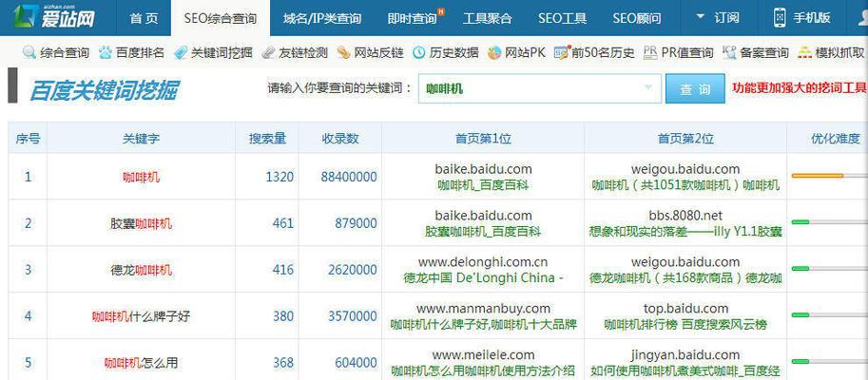Image resolution: width=868 pixels, height=380 pixels.
Task: Open the SEO顾问 tab
Action: coord(637,18)
